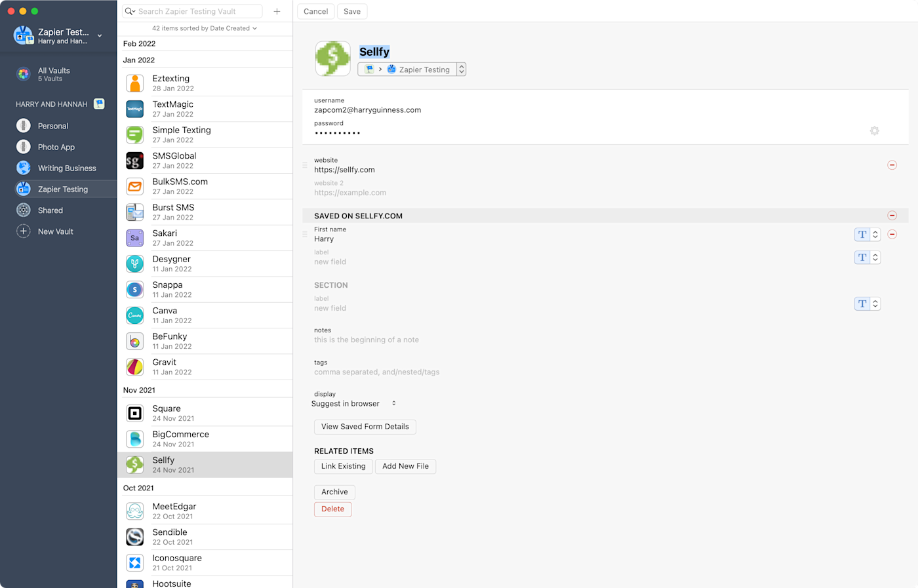Viewport: 918px width, 588px height.
Task: Click the Sellfy item icon in editor
Action: coord(333,59)
